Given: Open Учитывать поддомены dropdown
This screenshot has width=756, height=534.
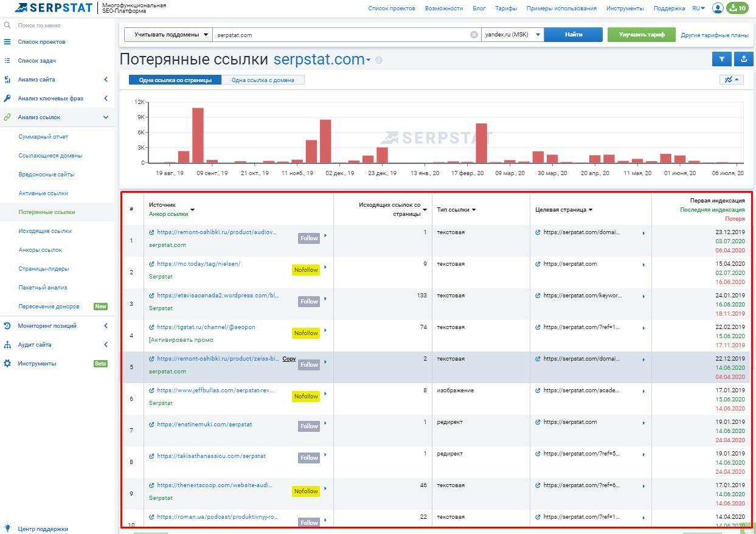Looking at the screenshot, I should [x=168, y=35].
